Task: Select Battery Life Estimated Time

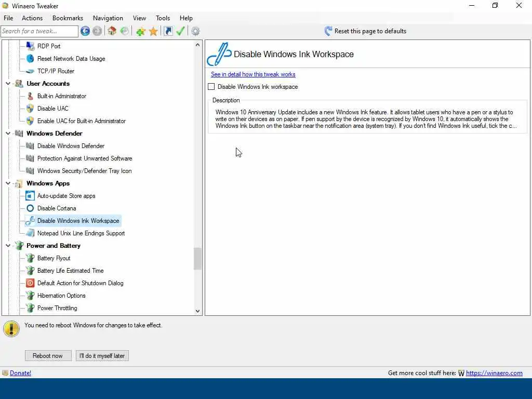Action: tap(70, 271)
